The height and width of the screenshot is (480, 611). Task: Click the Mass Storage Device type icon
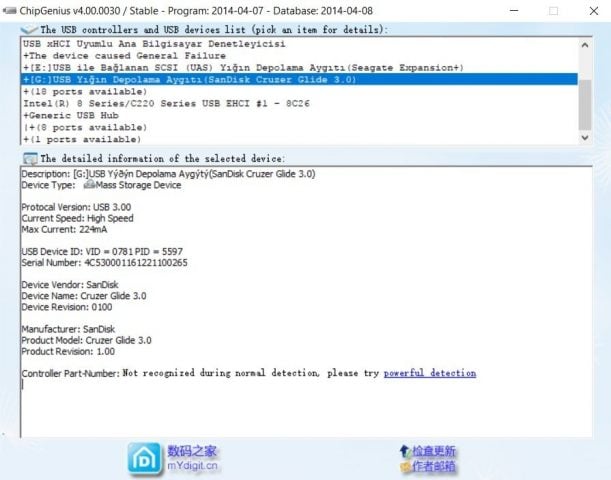tap(89, 184)
